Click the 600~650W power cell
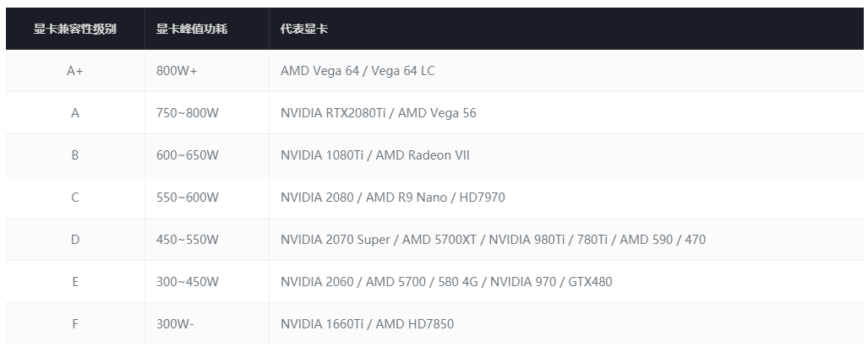Image resolution: width=868 pixels, height=352 pixels. (x=188, y=155)
